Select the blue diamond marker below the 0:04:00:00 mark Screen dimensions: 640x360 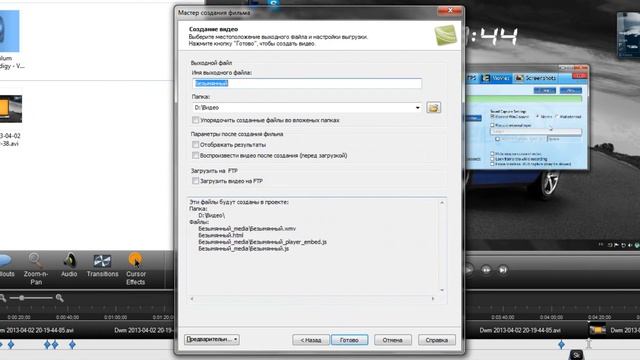[x=562, y=345]
